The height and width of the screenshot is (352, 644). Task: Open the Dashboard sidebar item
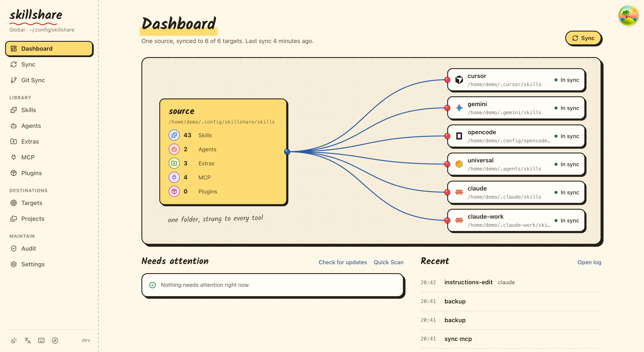[49, 49]
